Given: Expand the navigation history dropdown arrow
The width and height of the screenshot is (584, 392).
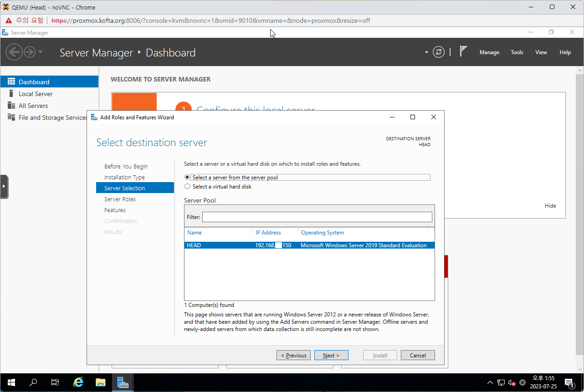Looking at the screenshot, I should coord(41,52).
